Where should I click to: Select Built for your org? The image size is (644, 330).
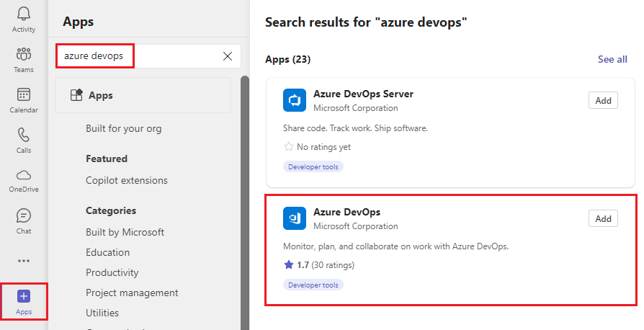(124, 129)
